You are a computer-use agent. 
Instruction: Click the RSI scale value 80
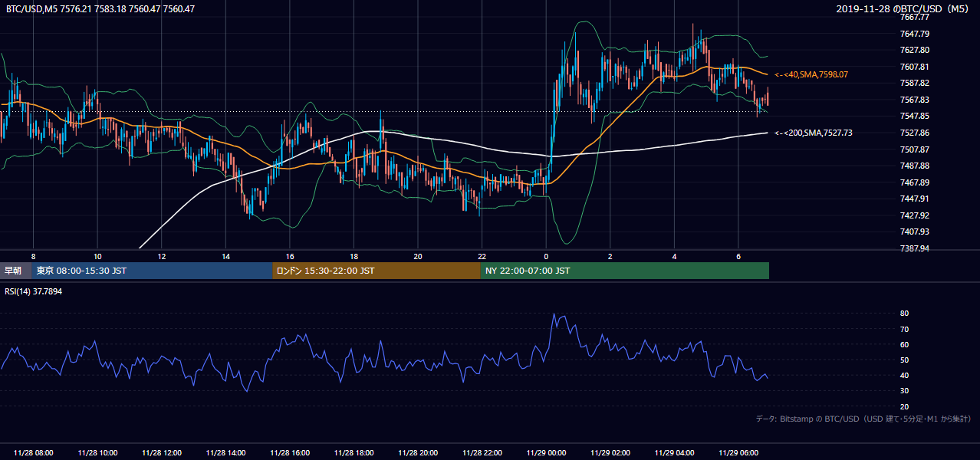tap(905, 314)
